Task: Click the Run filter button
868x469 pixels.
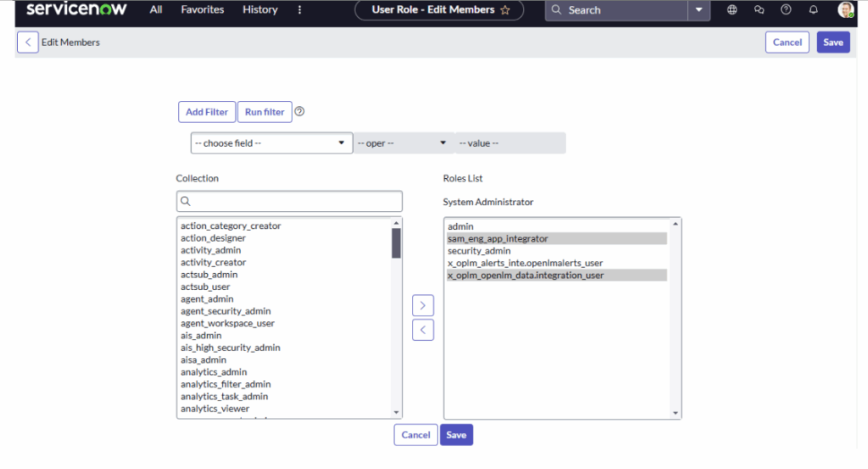Action: point(264,112)
